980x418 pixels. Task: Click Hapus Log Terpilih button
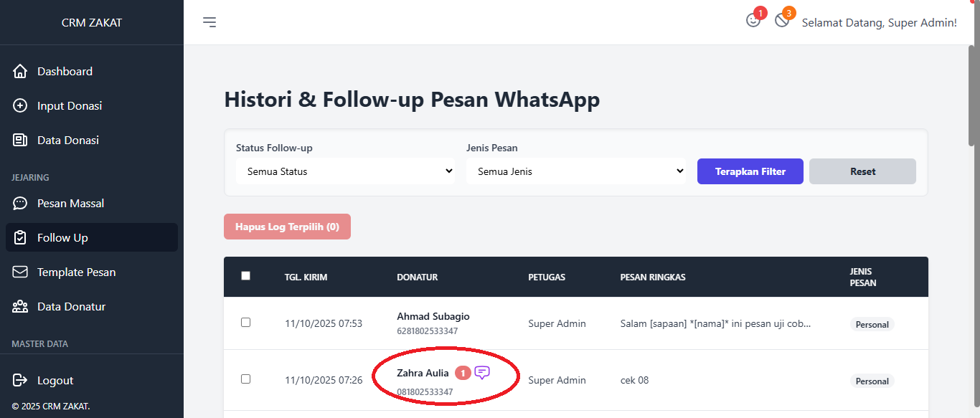point(287,227)
